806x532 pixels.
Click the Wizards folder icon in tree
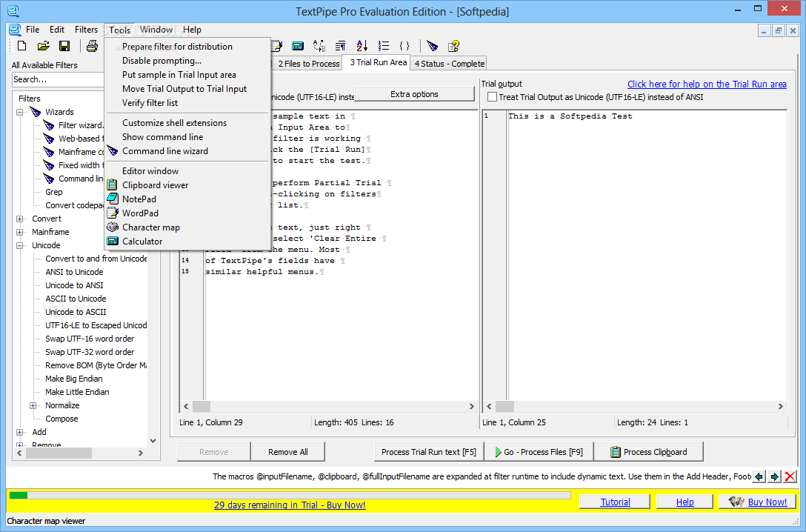(x=36, y=112)
